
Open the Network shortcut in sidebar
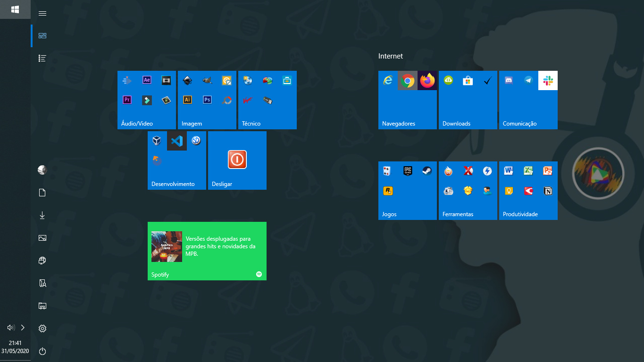coord(42,261)
